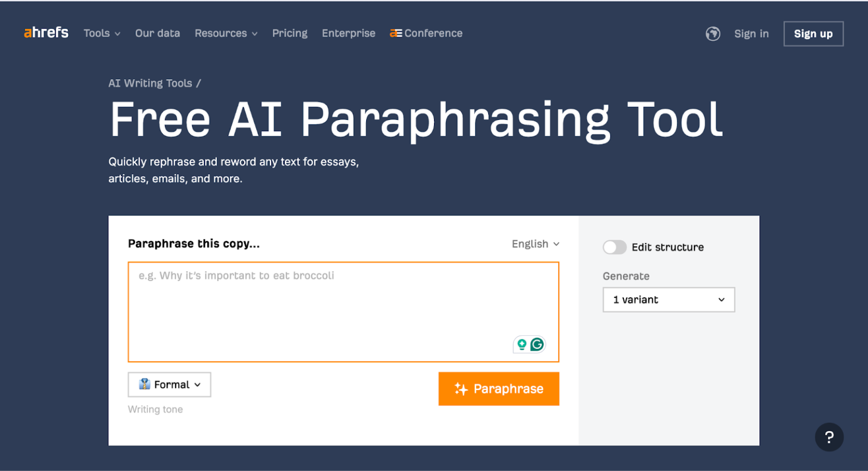Click the ahrefs logo
Viewport: 868px width, 471px height.
point(46,33)
